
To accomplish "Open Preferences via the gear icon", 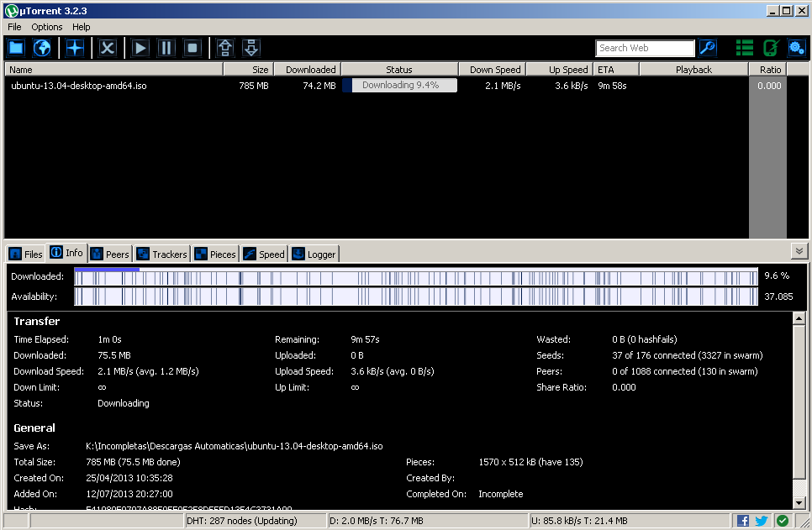I will [x=797, y=48].
